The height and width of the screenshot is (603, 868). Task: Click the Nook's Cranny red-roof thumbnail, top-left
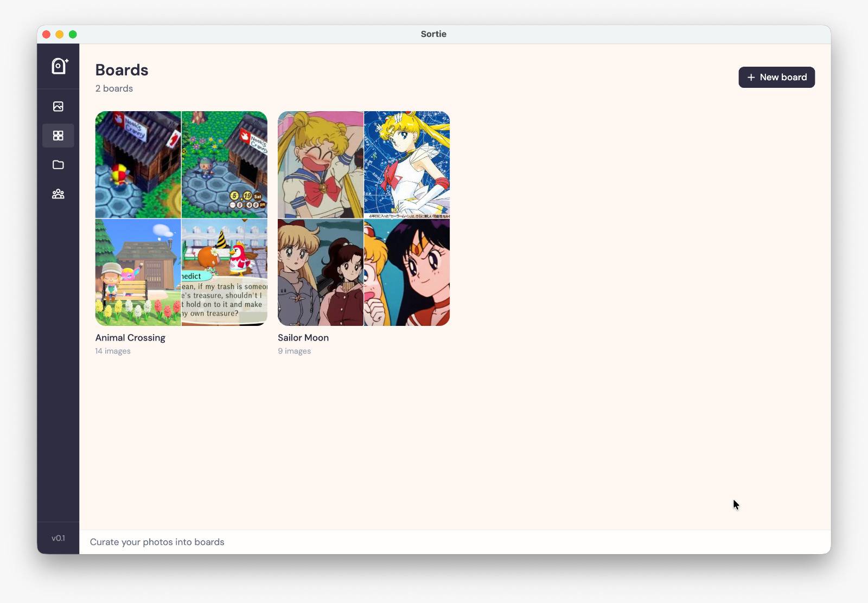point(138,164)
